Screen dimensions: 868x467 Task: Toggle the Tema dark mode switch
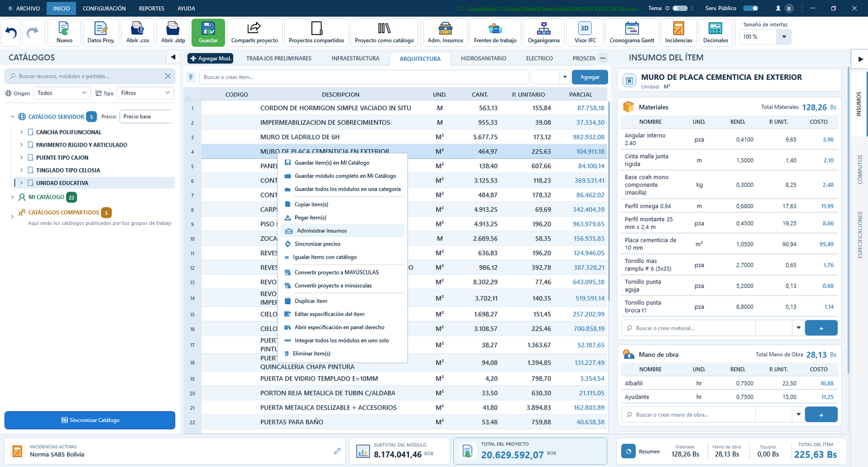680,8
